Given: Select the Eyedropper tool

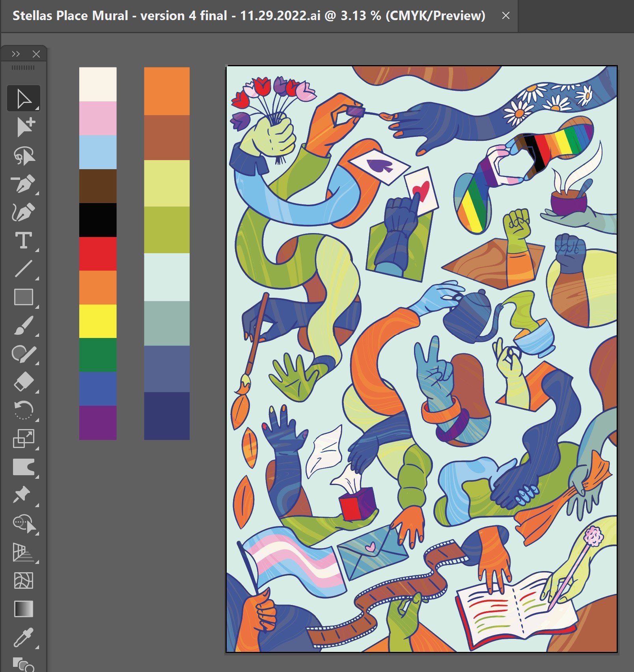Looking at the screenshot, I should pos(24,637).
